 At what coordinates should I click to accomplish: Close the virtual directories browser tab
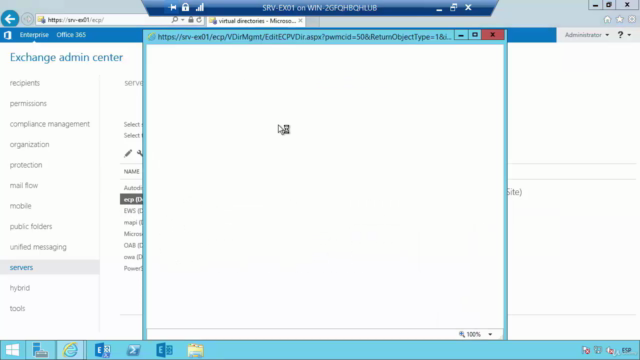300,20
